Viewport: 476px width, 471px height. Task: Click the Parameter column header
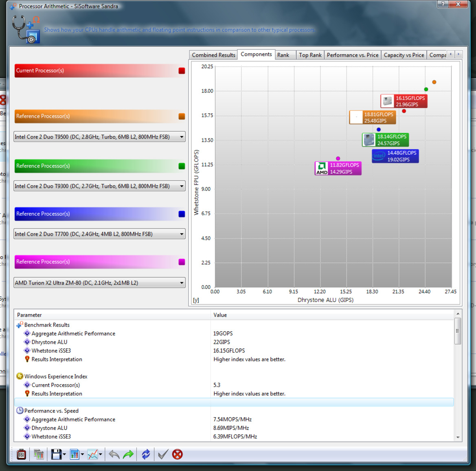tap(112, 315)
